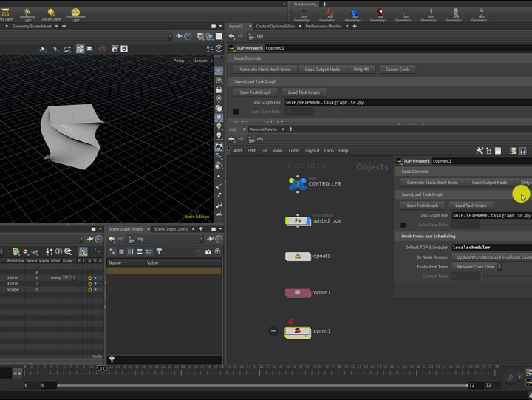
Task: Click the Cancel Cook button
Action: click(397, 70)
